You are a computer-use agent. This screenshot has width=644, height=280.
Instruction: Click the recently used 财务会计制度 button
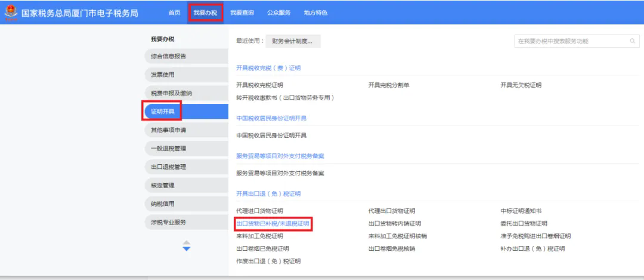point(293,41)
